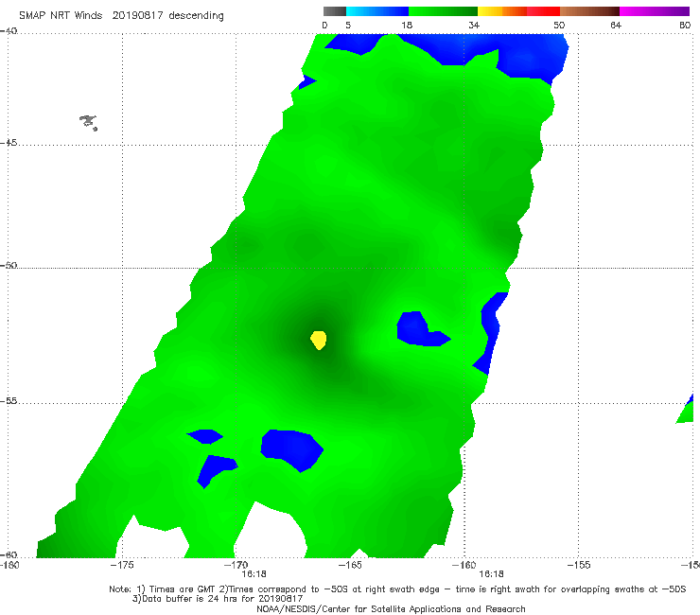Viewport: 700px width, 615px height.
Task: Click the largest blue patch south of -55
Action: (x=292, y=448)
